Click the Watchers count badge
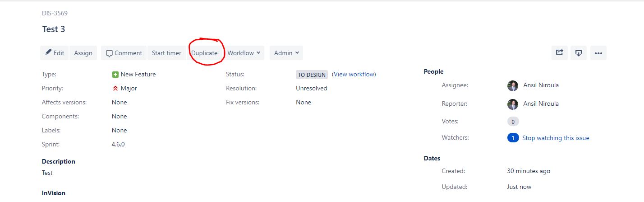Viewport: 644px width, 202px height. (x=513, y=138)
